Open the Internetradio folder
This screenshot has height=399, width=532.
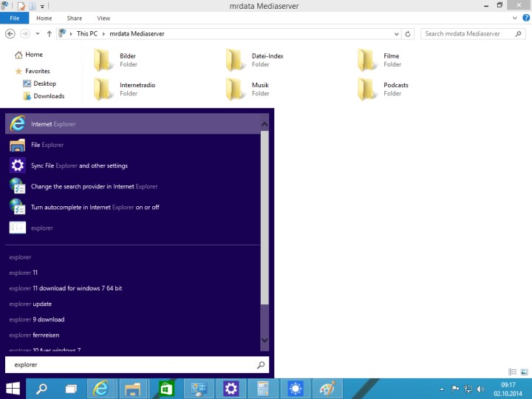coord(124,89)
